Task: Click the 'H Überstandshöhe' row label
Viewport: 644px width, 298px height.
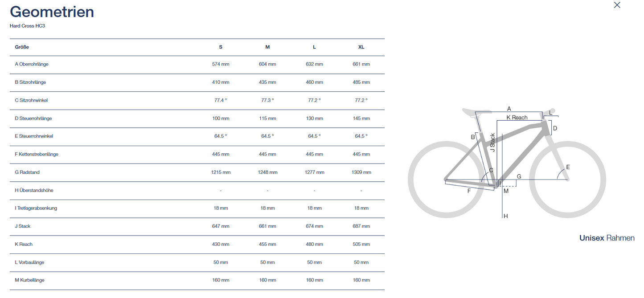Action: click(34, 190)
